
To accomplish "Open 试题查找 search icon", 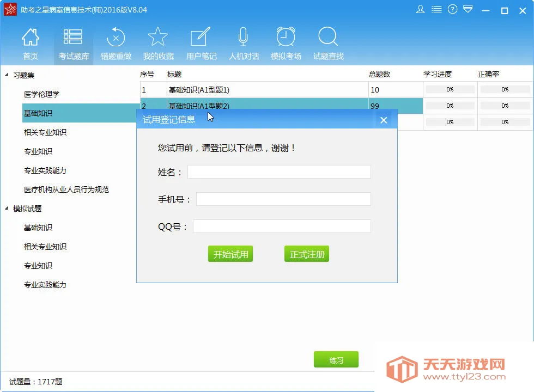I will (328, 44).
